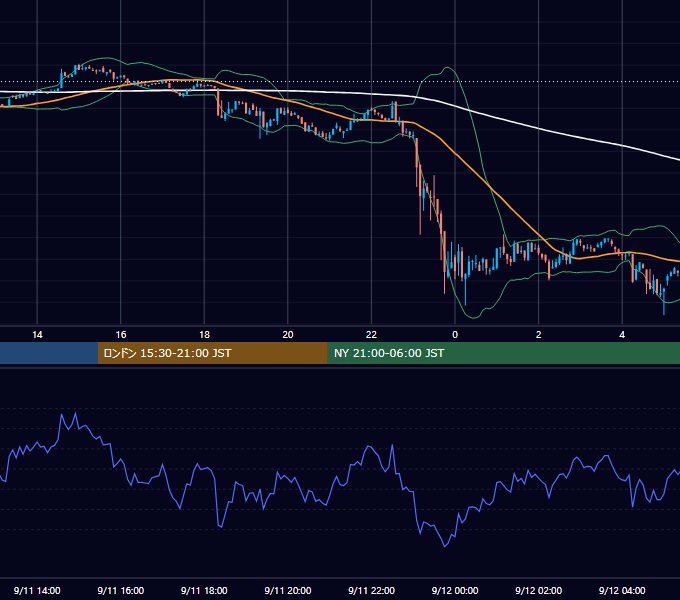This screenshot has width=680, height=600.
Task: Click the 9/11 16:00 label on oscillator axis
Action: [x=121, y=590]
